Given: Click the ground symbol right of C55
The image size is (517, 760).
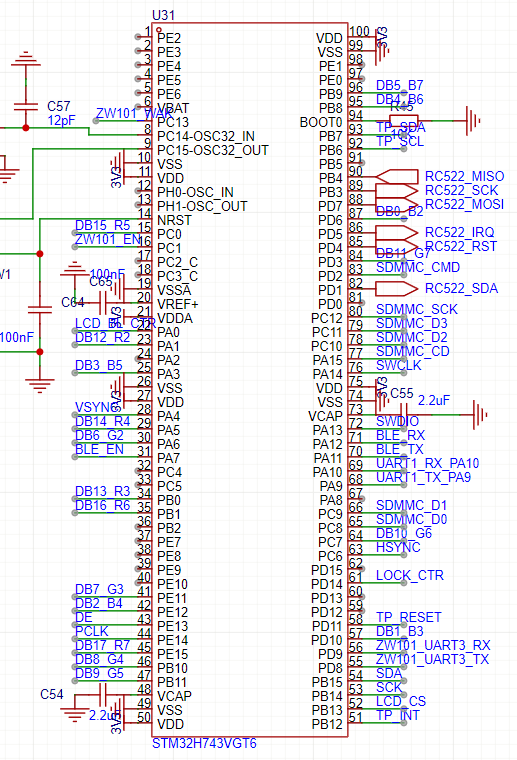Looking at the screenshot, I should pos(480,414).
